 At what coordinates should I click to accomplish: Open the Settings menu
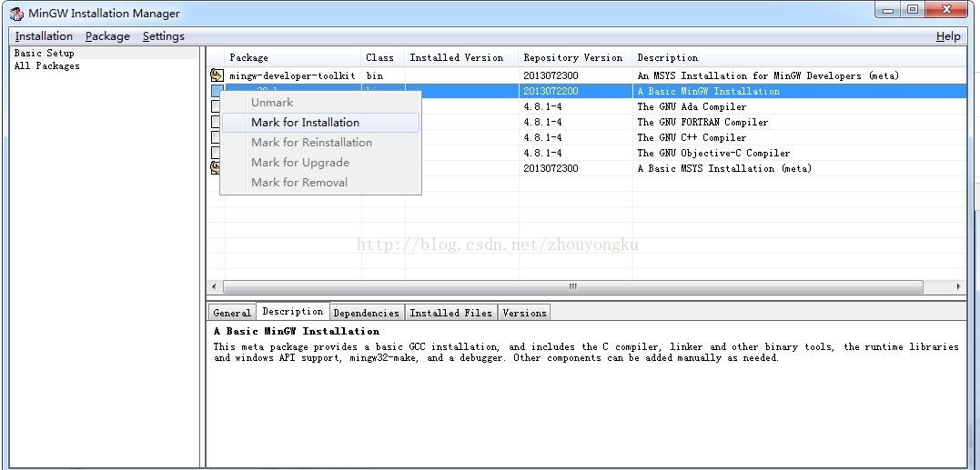164,36
